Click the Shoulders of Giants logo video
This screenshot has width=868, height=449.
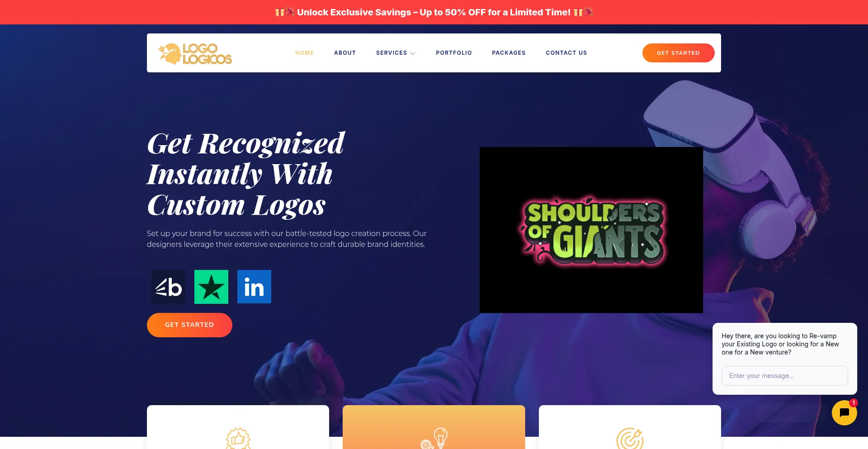[x=591, y=230]
